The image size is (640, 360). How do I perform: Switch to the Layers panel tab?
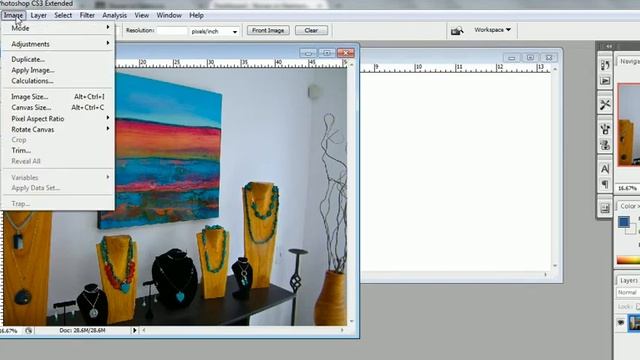coord(628,280)
